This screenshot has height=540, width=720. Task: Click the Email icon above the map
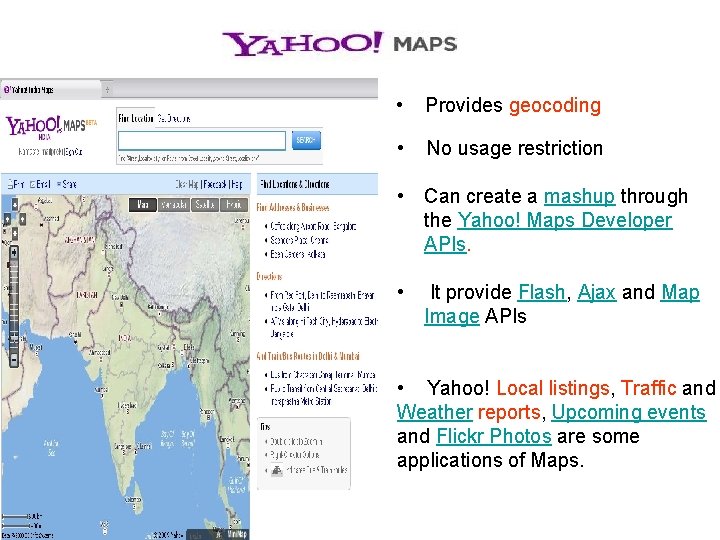pos(33,185)
